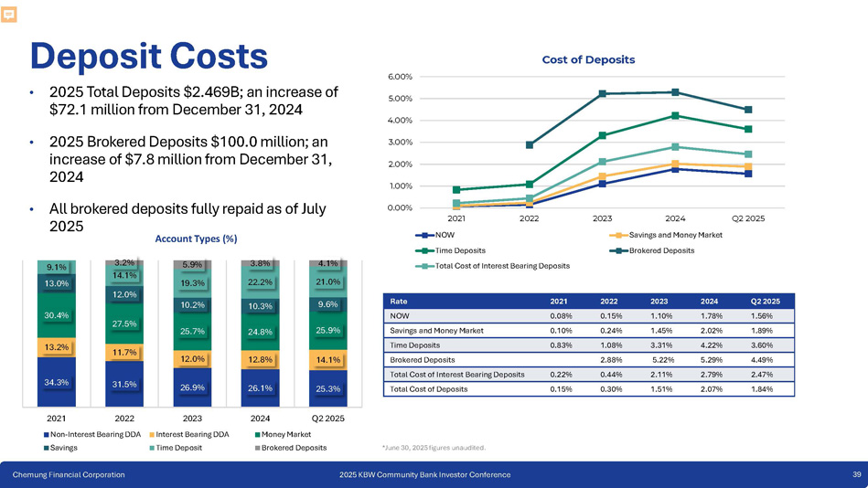Select the Money Market legend swatch
The image size is (868, 488).
tap(256, 434)
